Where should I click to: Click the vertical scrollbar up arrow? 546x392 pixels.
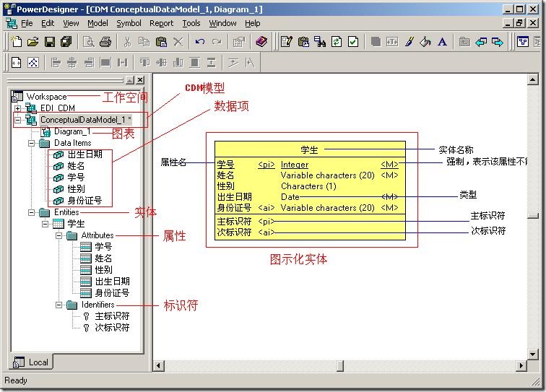532,79
